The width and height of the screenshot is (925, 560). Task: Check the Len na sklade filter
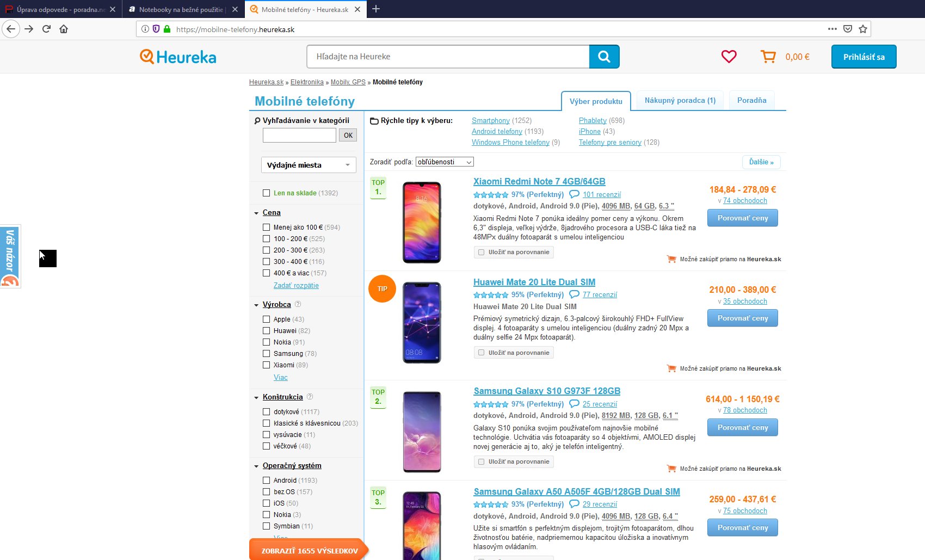[x=266, y=193]
